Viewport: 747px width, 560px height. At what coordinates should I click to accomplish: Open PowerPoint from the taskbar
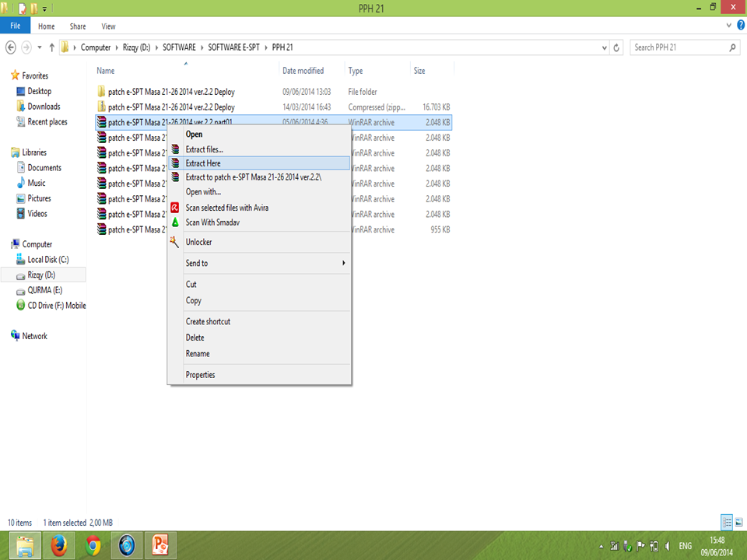click(160, 545)
